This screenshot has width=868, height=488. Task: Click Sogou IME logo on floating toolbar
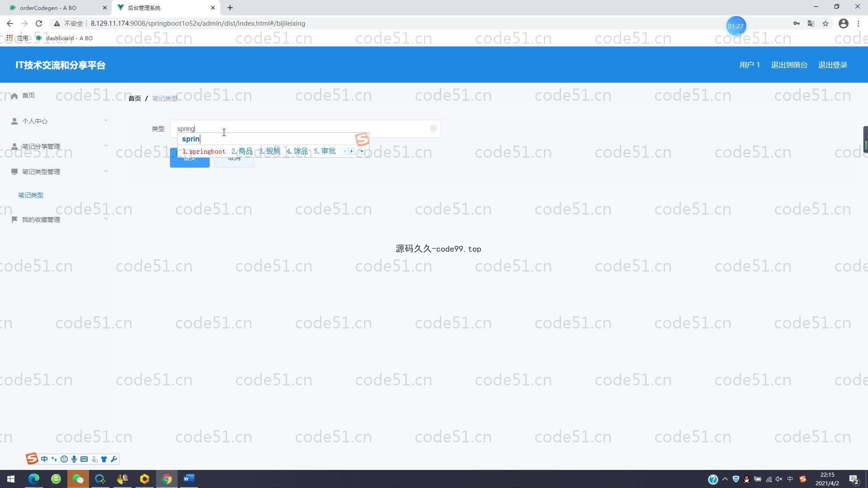(x=32, y=459)
